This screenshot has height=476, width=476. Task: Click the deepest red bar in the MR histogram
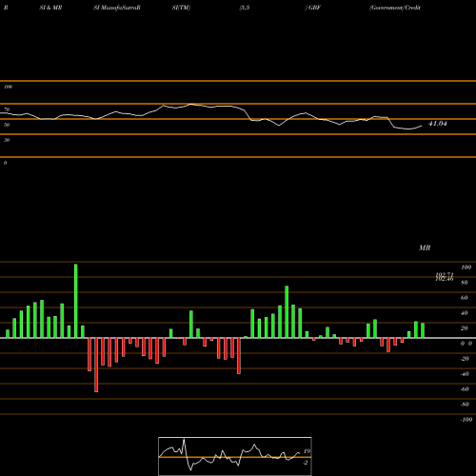(x=96, y=365)
